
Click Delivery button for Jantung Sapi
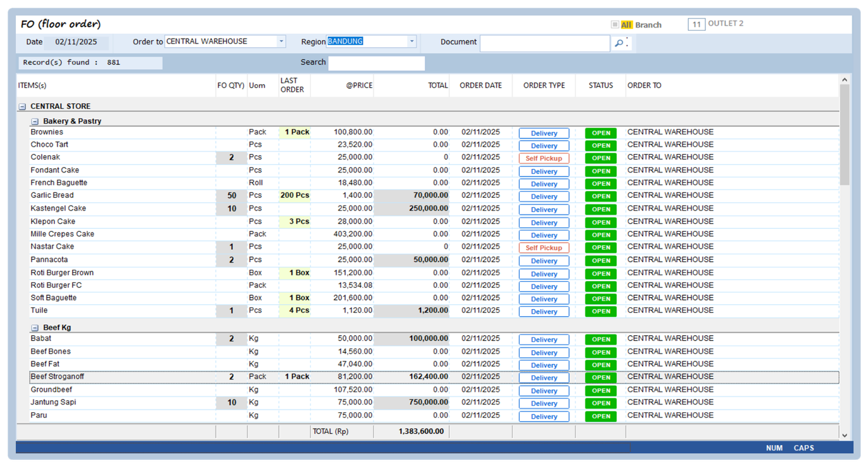point(544,403)
